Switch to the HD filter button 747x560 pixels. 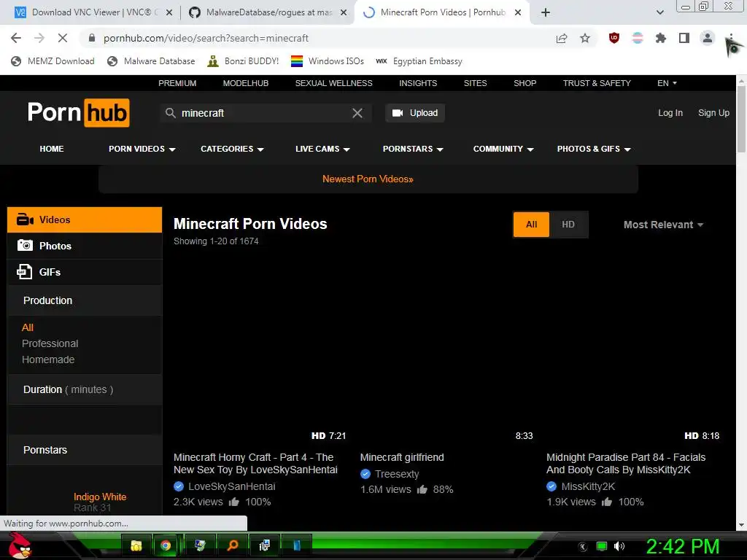[x=568, y=225]
